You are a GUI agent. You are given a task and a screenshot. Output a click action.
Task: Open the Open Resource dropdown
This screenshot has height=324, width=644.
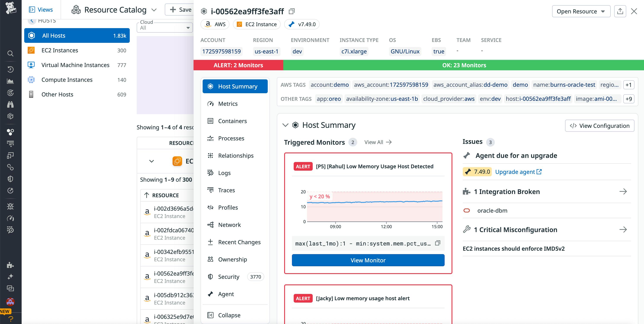[581, 11]
